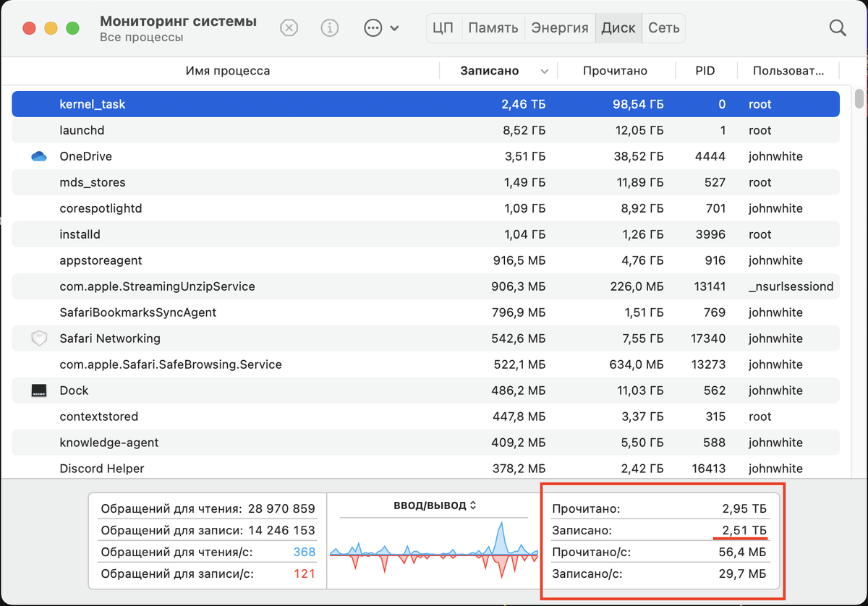Select the knowledge-agent process
Viewport: 868px width, 606px height.
point(109,443)
